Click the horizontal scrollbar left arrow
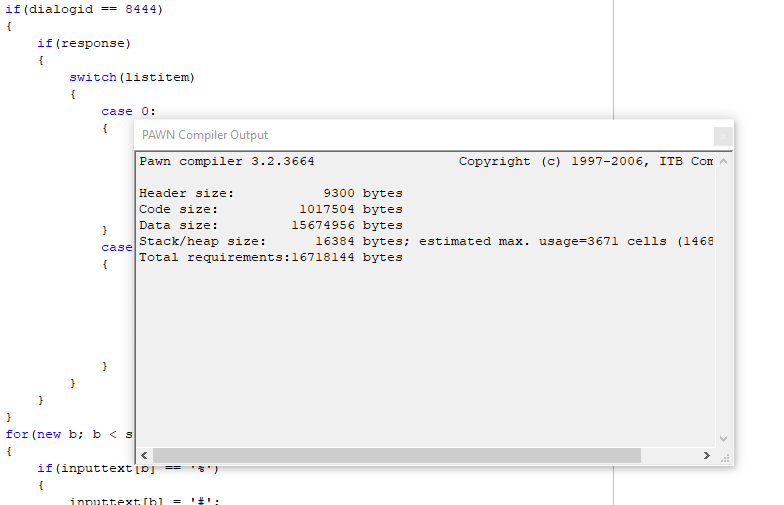 [x=144, y=455]
